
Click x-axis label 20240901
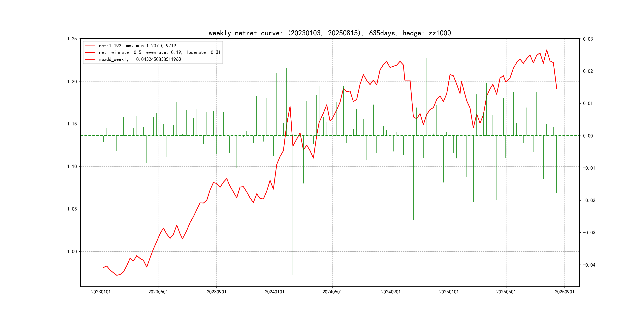pos(391,292)
